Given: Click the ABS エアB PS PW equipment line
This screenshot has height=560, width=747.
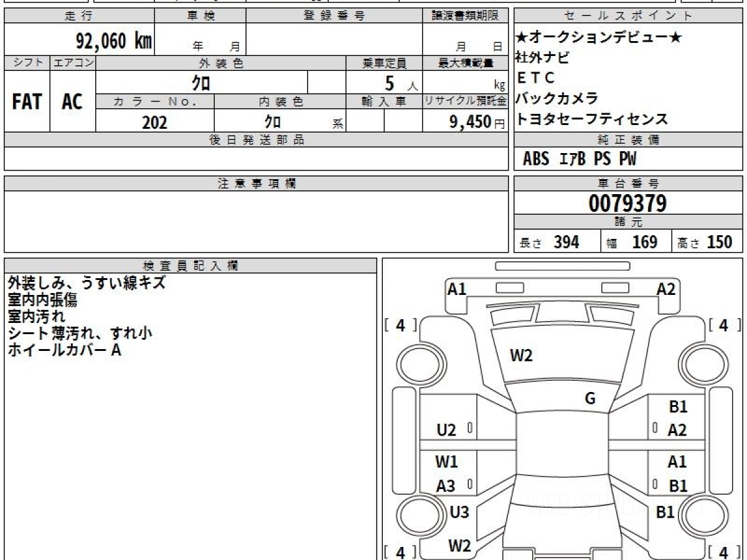Looking at the screenshot, I should [x=579, y=159].
